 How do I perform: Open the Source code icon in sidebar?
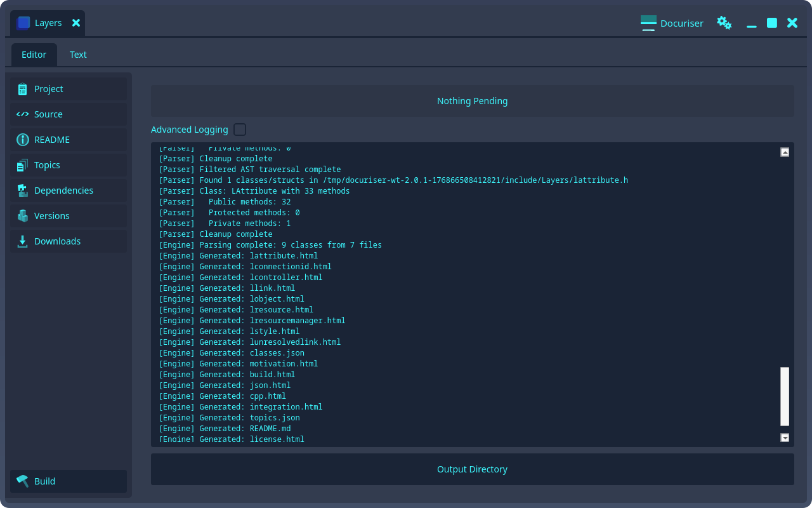point(23,114)
